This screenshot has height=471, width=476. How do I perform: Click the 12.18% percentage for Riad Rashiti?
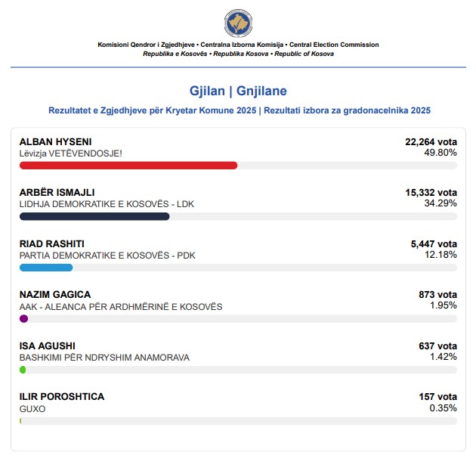click(441, 255)
